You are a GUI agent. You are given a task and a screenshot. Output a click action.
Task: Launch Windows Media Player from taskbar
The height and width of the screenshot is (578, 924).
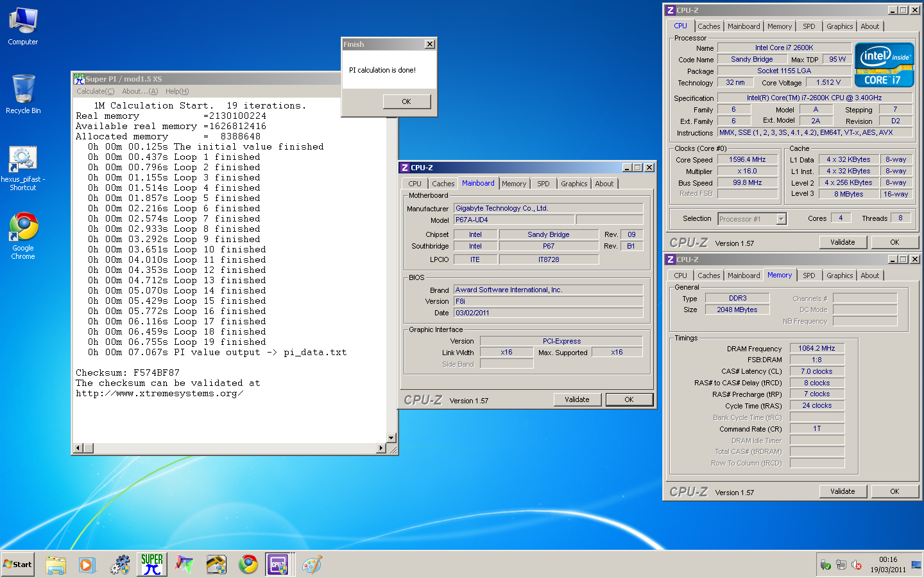[x=87, y=565]
